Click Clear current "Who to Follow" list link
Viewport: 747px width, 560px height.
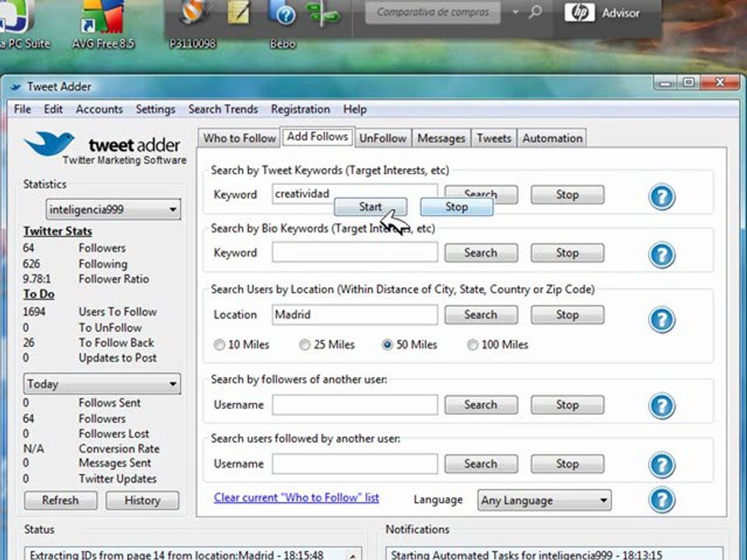(x=296, y=498)
